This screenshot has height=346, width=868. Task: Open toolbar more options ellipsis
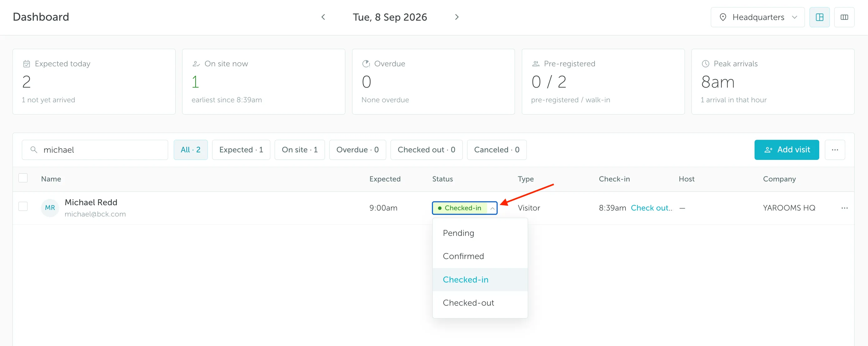point(835,150)
